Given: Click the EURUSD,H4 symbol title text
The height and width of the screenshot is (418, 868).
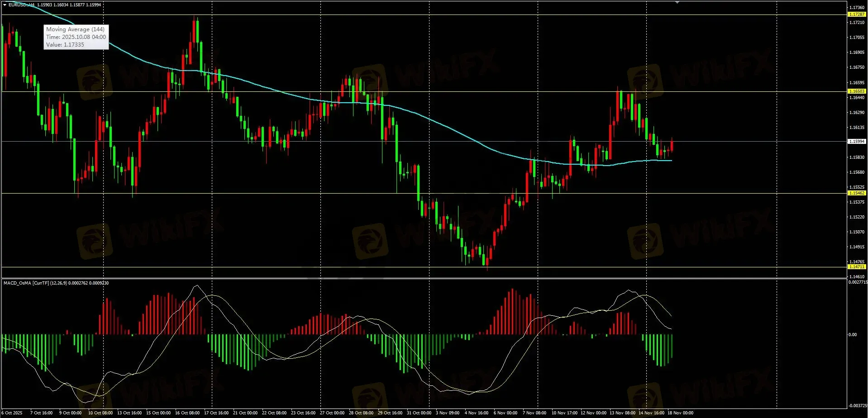Looking at the screenshot, I should (21, 5).
